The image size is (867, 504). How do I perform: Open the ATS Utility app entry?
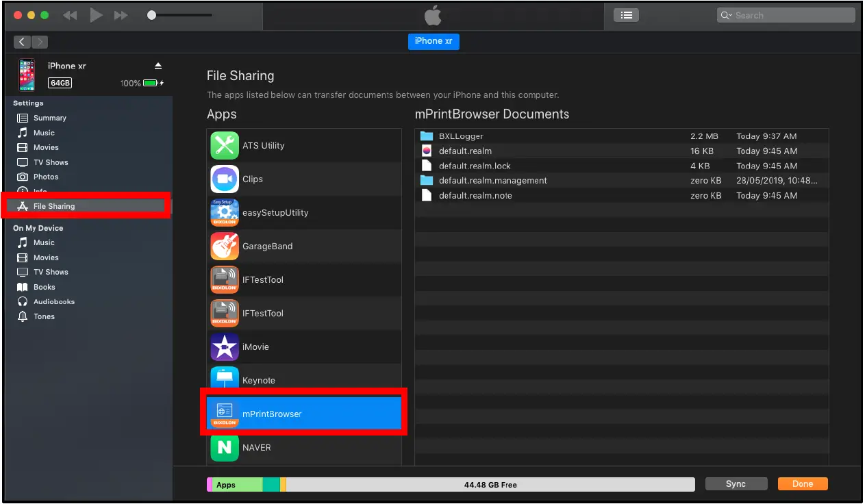[263, 145]
